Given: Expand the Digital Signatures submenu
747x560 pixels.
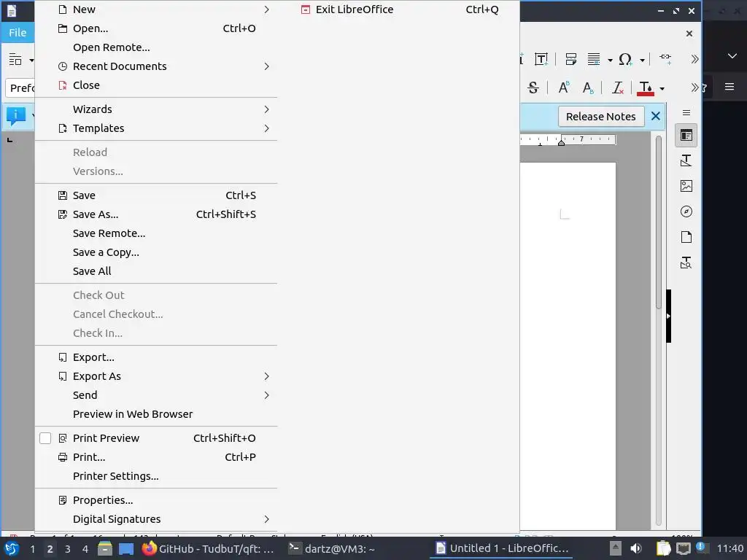Looking at the screenshot, I should pos(266,519).
